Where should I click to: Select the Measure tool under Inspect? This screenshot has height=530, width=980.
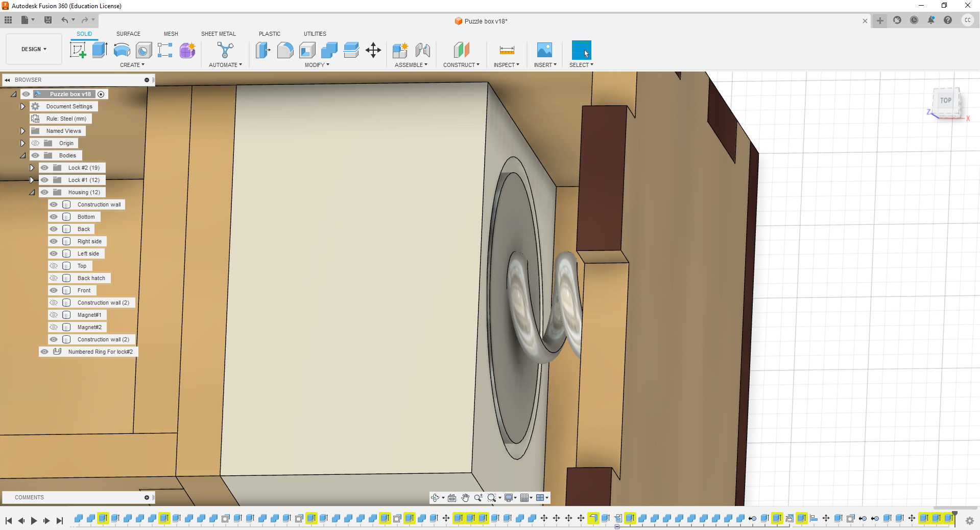tap(506, 51)
